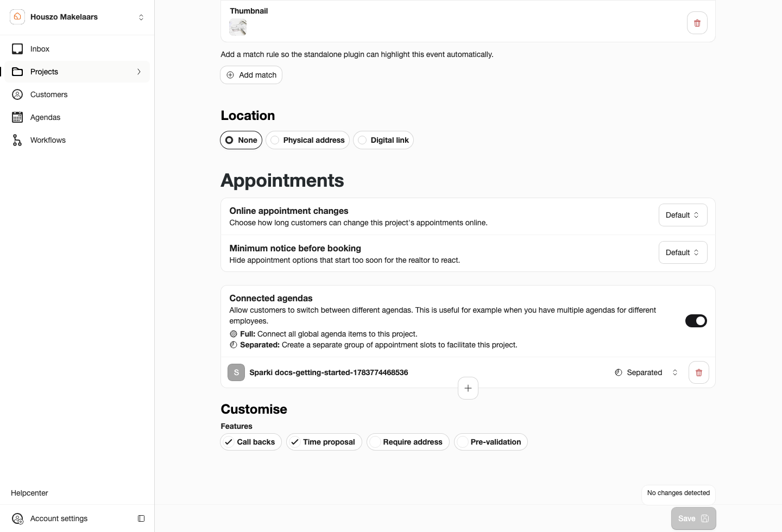782x532 pixels.
Task: Open Customers person icon
Action: 17,94
